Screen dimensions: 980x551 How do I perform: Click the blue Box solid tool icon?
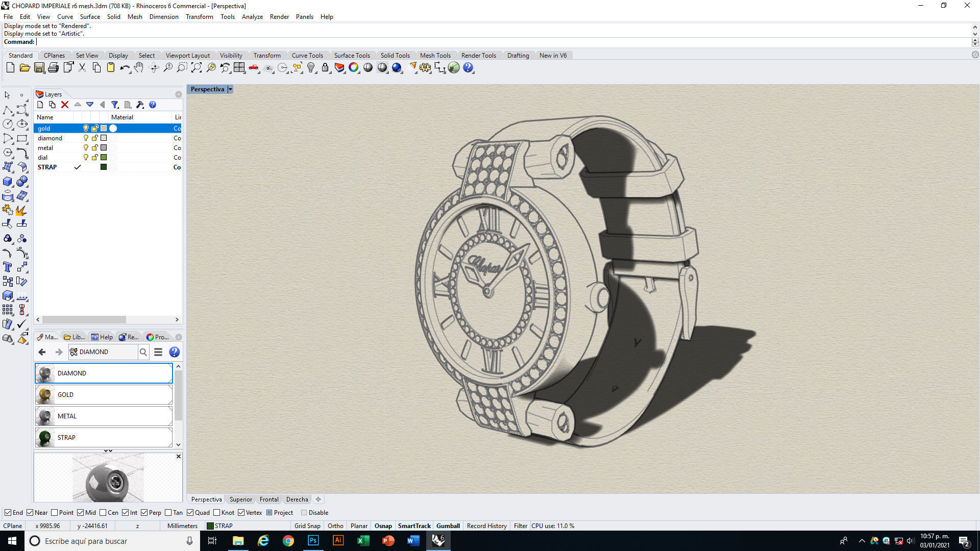(8, 181)
